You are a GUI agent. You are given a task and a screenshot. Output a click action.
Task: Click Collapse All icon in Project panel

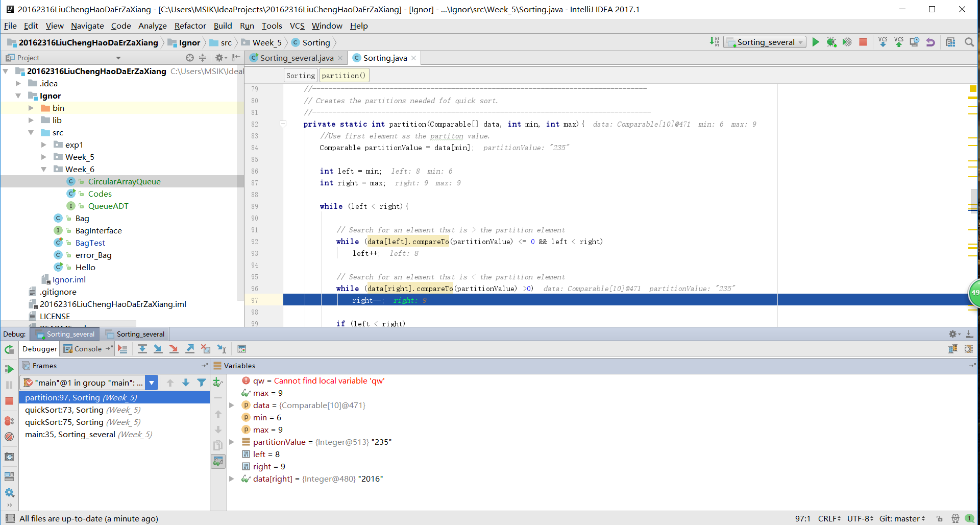203,58
